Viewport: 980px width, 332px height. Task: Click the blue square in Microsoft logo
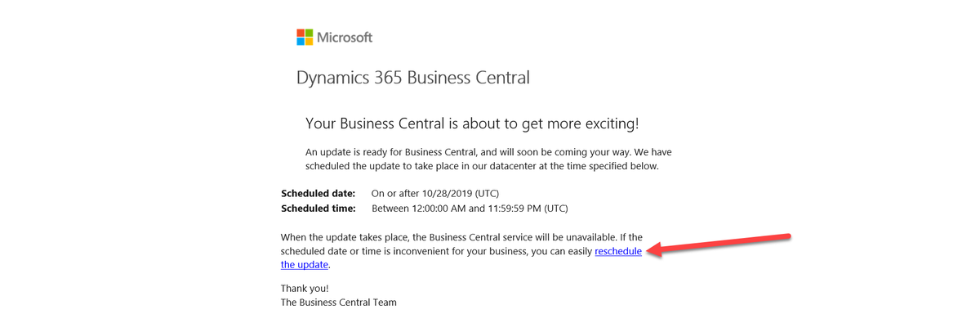pyautogui.click(x=301, y=41)
